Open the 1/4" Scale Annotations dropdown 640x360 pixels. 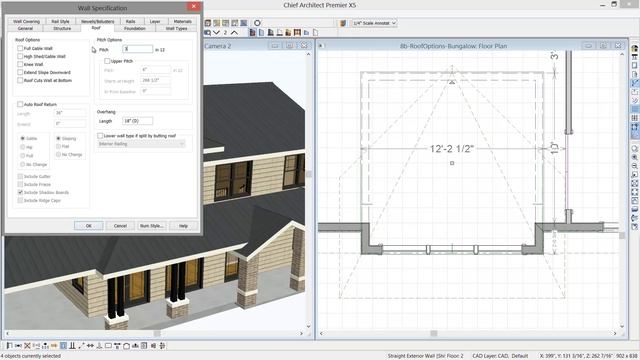point(374,23)
